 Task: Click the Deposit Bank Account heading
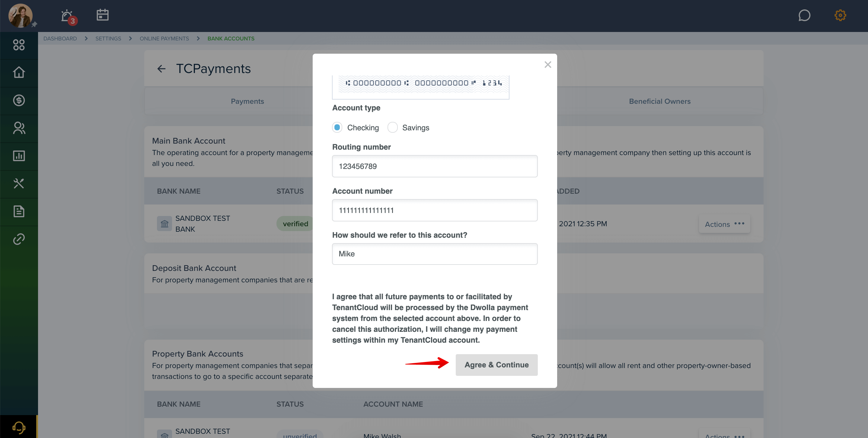click(194, 268)
